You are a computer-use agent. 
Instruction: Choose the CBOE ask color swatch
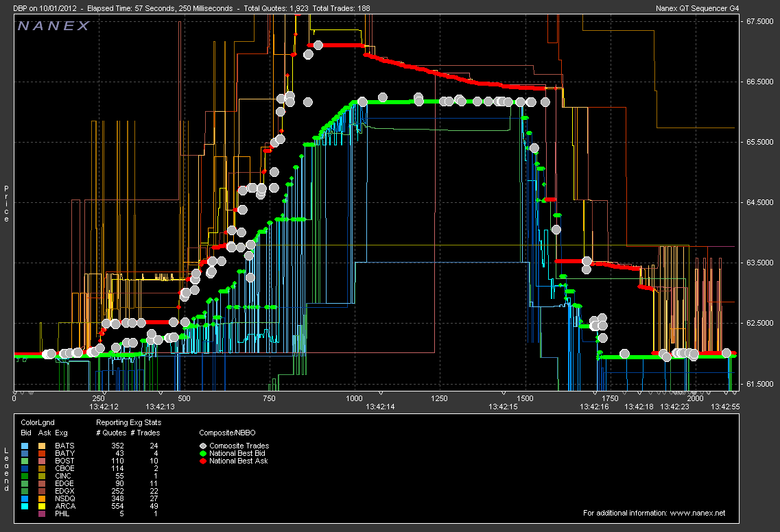click(x=42, y=468)
